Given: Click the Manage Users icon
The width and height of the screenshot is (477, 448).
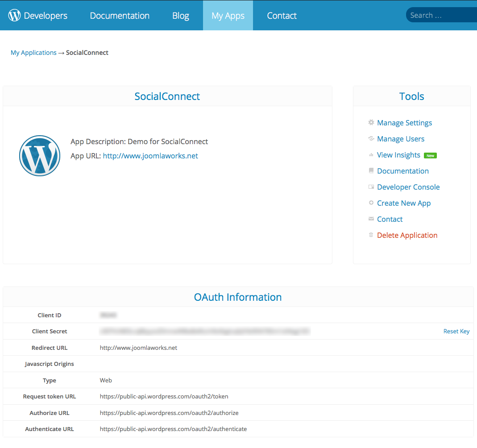Looking at the screenshot, I should pyautogui.click(x=371, y=139).
